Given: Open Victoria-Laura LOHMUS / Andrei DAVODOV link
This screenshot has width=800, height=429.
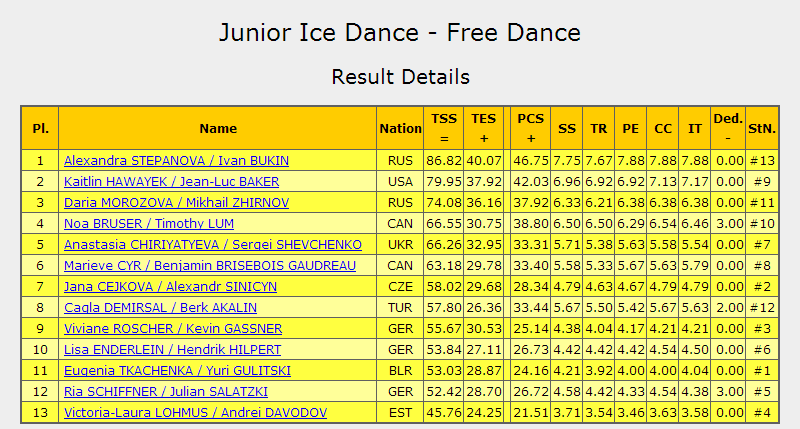Looking at the screenshot, I should 195,412.
